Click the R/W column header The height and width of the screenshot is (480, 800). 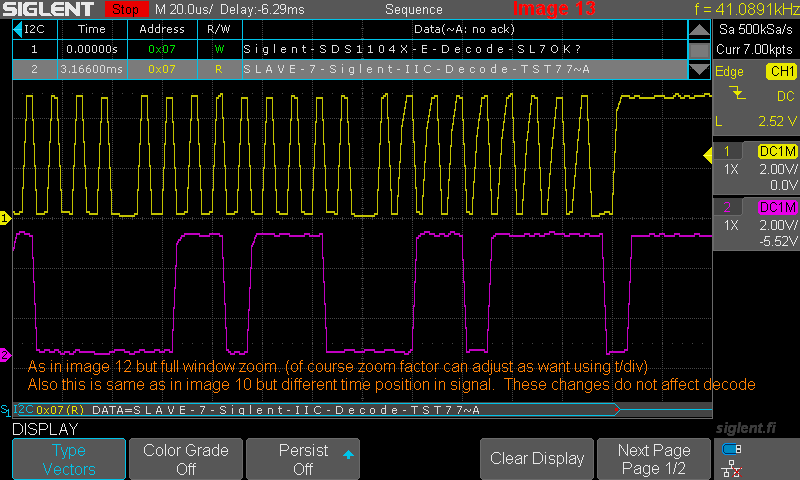tap(219, 29)
